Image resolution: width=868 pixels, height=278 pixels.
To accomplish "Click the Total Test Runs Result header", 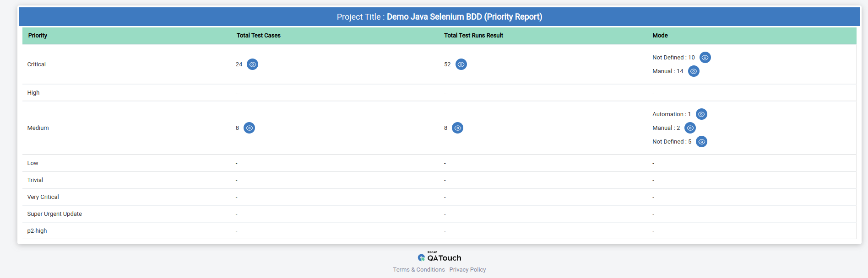I will (473, 36).
